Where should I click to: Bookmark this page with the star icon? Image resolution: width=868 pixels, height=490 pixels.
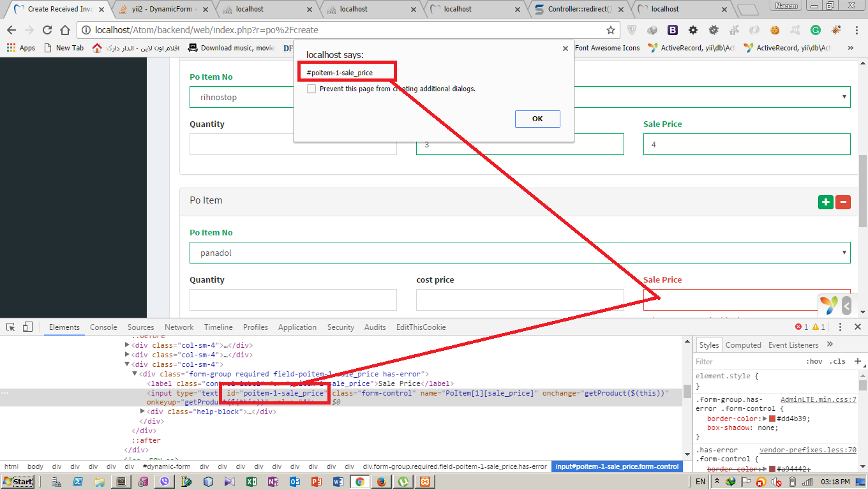pyautogui.click(x=610, y=30)
